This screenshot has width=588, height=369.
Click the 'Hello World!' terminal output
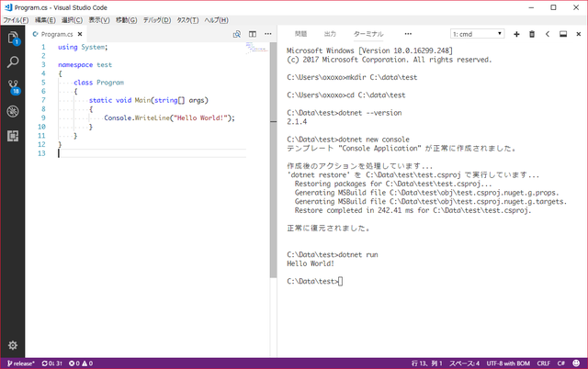coord(311,263)
